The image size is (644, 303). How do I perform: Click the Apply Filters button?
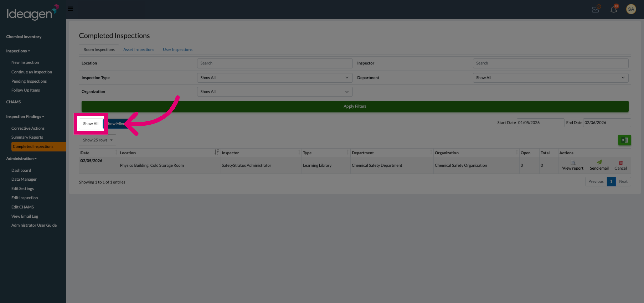(x=355, y=106)
